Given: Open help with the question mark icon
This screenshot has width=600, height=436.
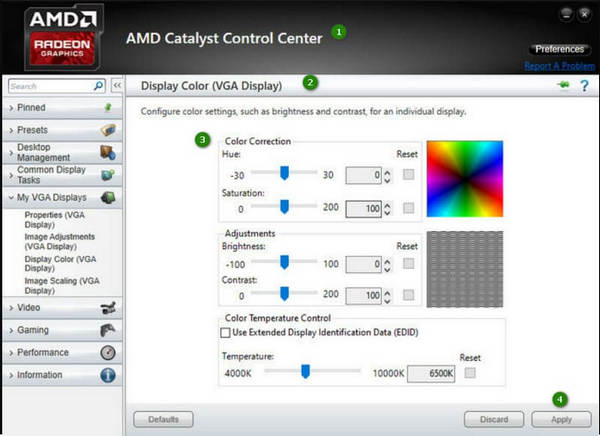Looking at the screenshot, I should pos(584,85).
